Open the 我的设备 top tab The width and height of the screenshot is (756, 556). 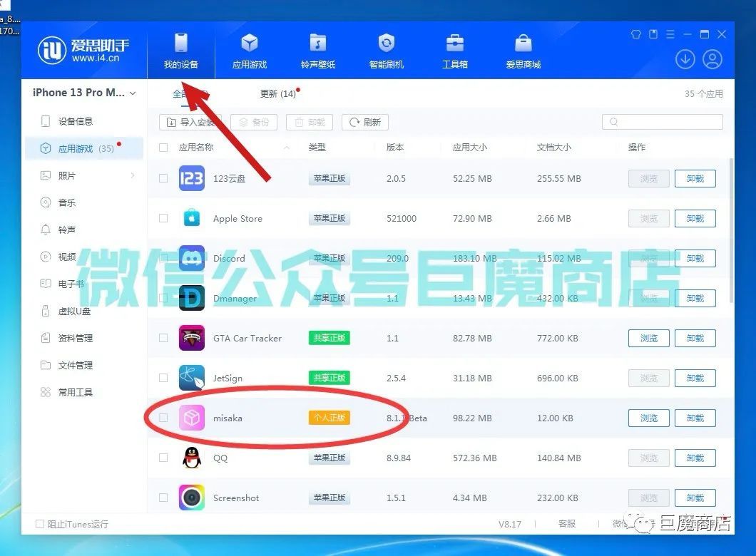pyautogui.click(x=181, y=51)
